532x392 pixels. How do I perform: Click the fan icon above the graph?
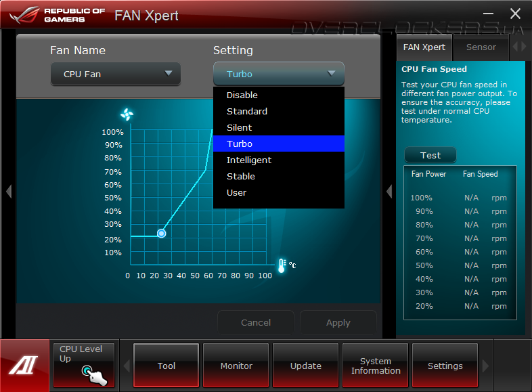pos(127,114)
